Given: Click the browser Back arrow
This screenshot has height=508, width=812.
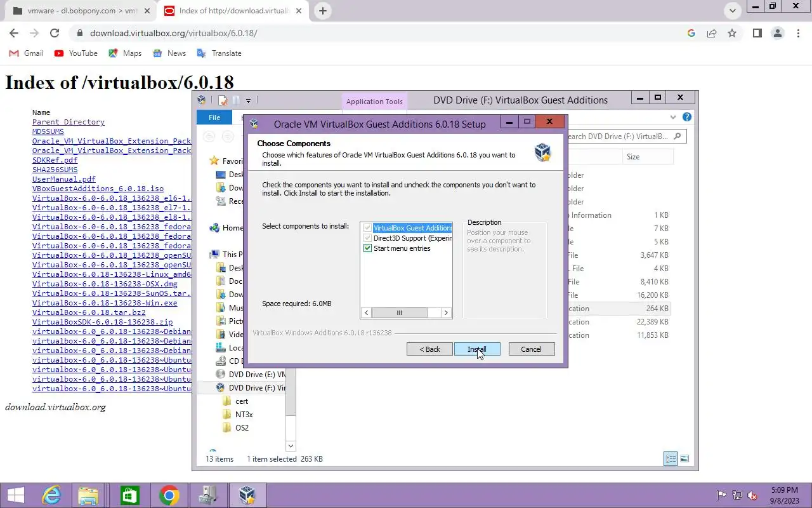Looking at the screenshot, I should (14, 33).
